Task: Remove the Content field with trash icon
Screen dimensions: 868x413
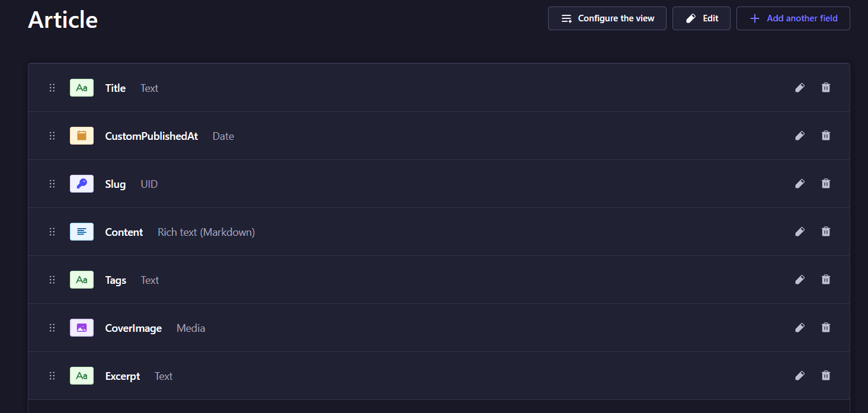Action: [x=826, y=232]
